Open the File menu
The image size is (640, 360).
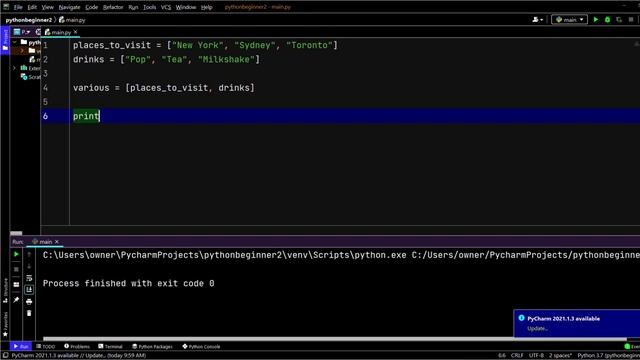click(x=18, y=7)
